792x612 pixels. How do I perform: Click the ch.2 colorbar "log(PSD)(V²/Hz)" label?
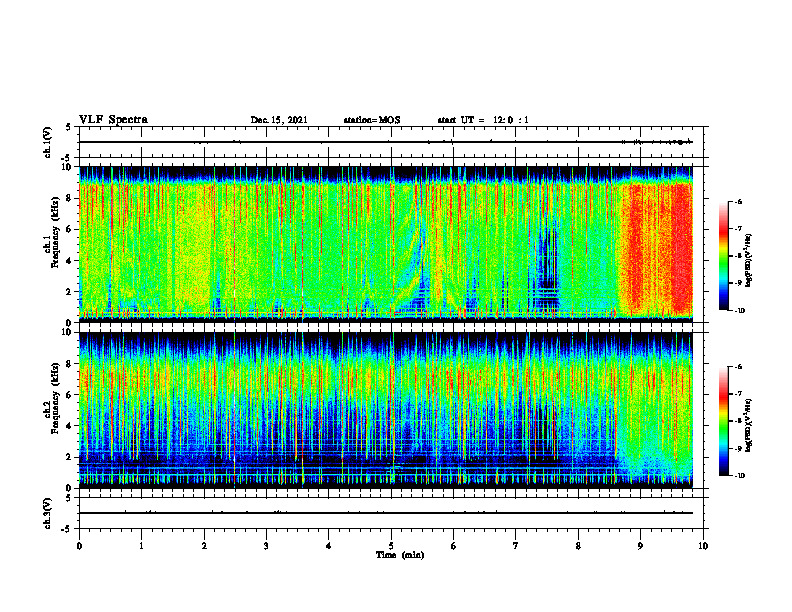click(x=749, y=425)
